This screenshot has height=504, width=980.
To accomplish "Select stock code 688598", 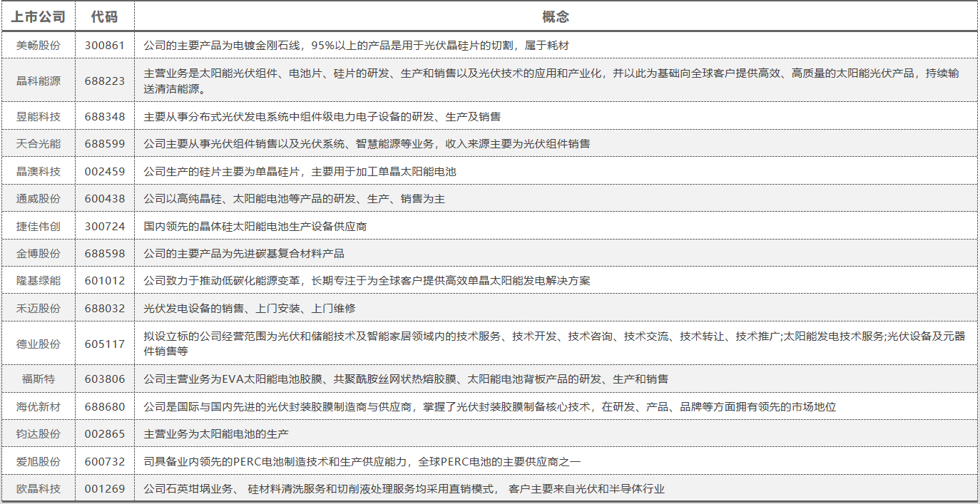I will (x=104, y=254).
